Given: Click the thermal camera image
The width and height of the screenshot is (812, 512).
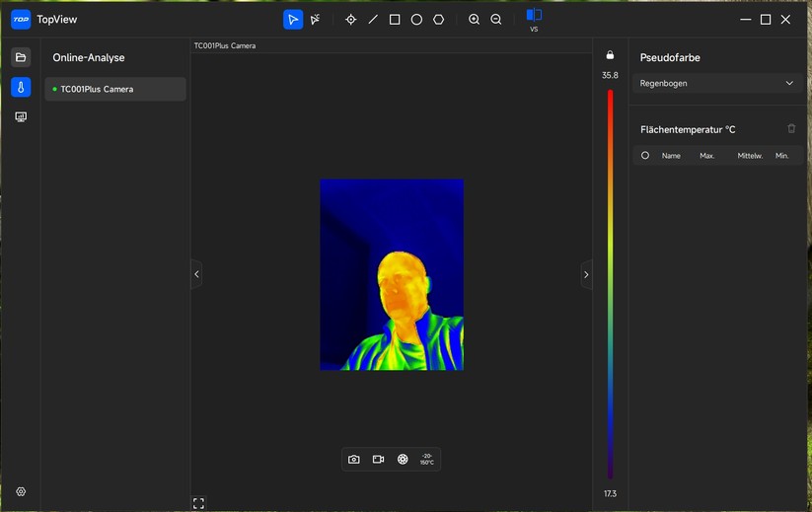Looking at the screenshot, I should pos(392,274).
